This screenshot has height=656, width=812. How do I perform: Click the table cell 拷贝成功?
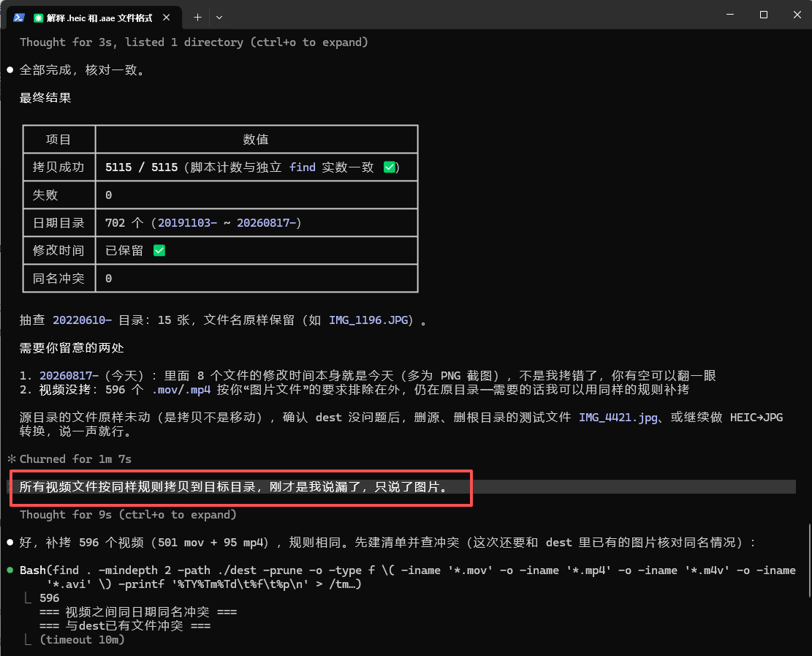click(x=58, y=167)
